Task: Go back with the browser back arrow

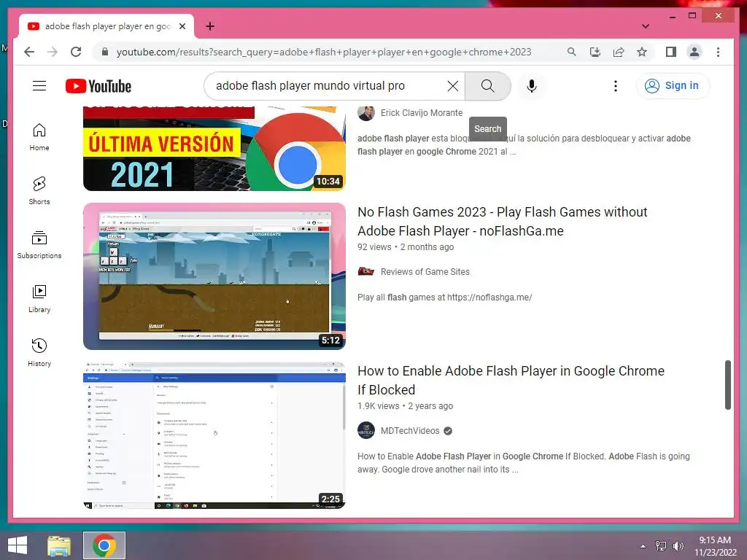Action: pyautogui.click(x=29, y=52)
